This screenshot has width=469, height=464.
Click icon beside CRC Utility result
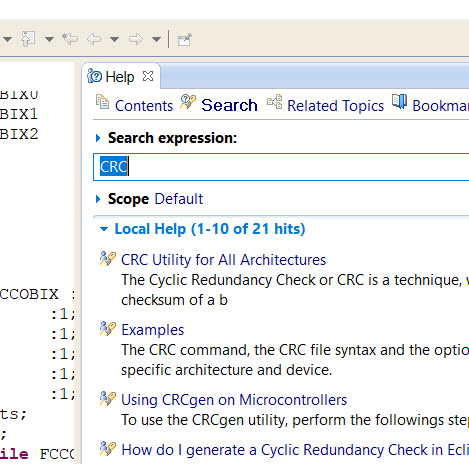click(108, 259)
